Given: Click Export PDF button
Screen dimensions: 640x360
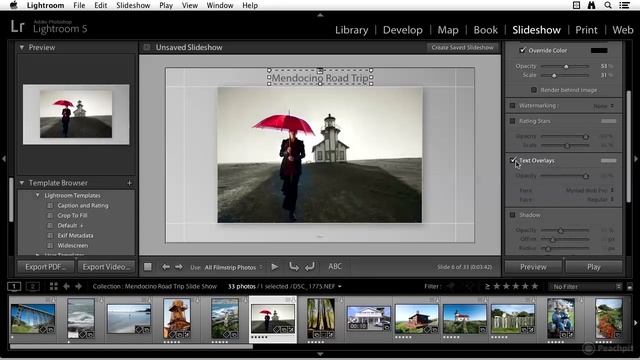Looking at the screenshot, I should tap(46, 267).
